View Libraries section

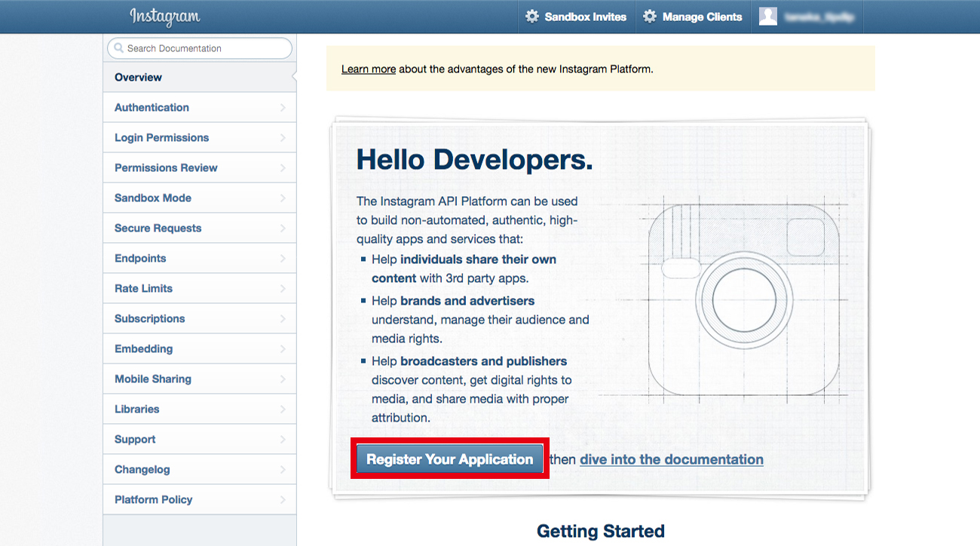tap(200, 409)
